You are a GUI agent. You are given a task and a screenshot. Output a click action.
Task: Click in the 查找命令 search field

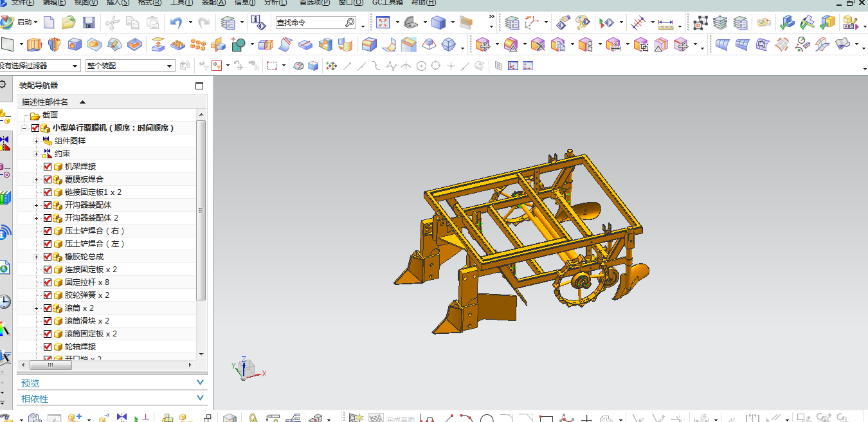click(310, 23)
